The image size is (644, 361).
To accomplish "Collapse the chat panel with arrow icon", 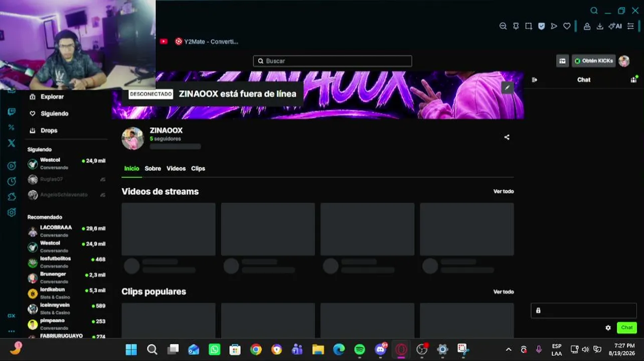I will 534,80.
